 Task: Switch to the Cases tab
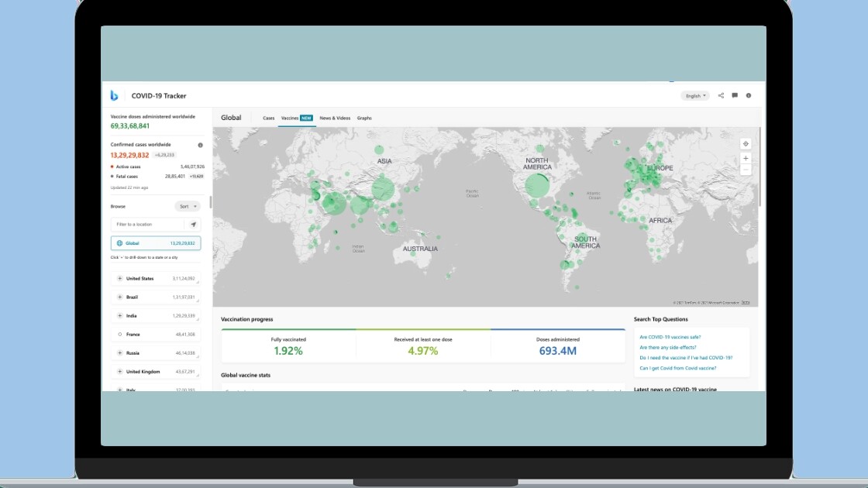pos(268,119)
